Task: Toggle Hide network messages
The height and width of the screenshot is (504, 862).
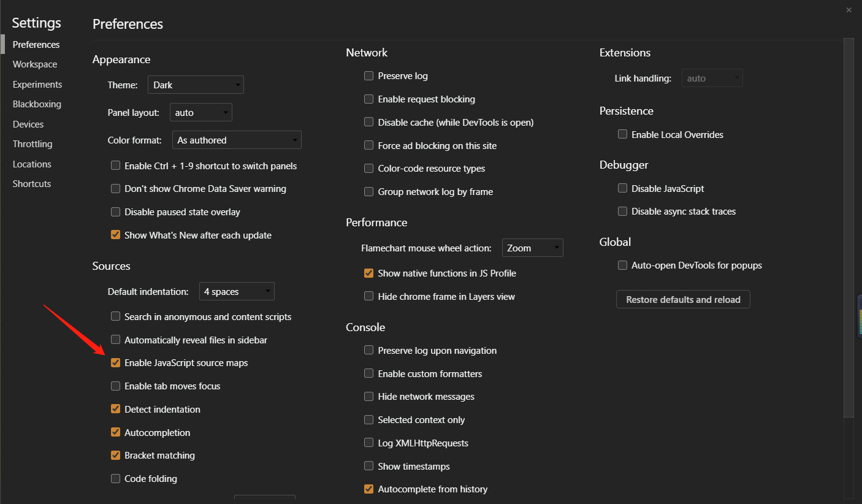Action: (368, 397)
